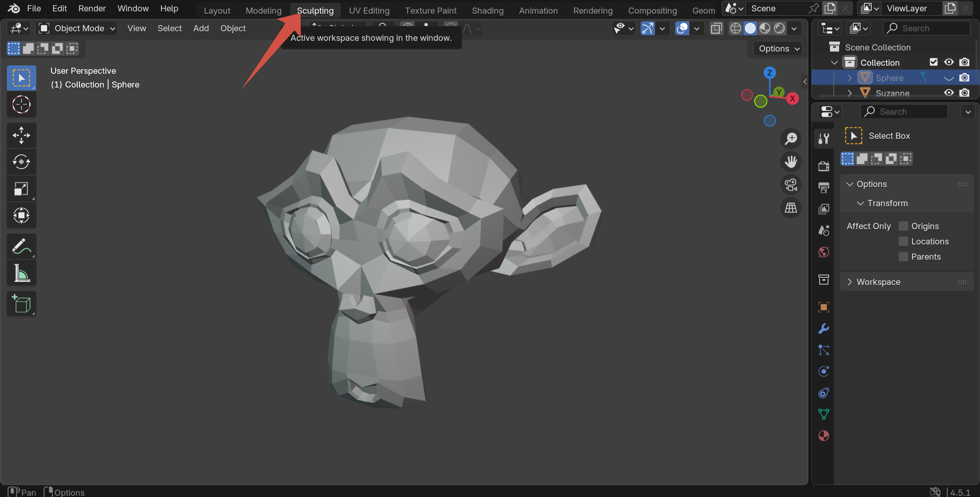Select the Add Cube tool
The image size is (980, 497).
[21, 304]
